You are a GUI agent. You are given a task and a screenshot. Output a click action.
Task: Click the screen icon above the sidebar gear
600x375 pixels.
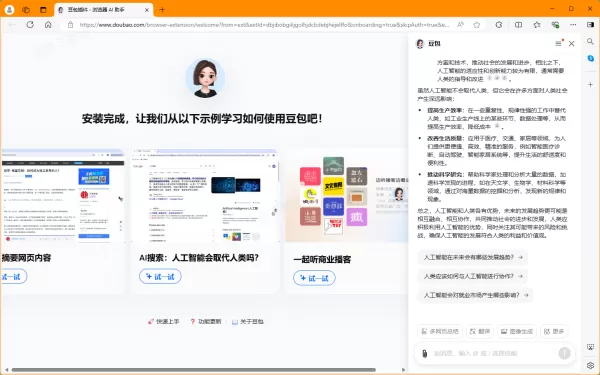coord(590,347)
